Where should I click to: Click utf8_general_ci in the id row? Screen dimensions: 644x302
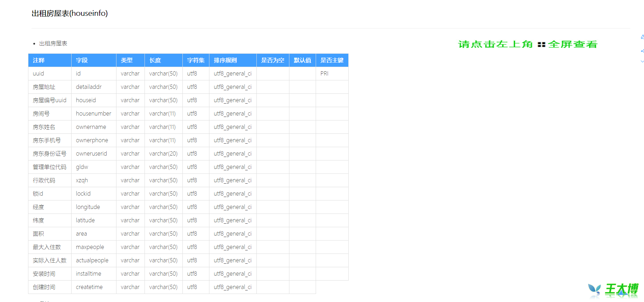pyautogui.click(x=233, y=74)
